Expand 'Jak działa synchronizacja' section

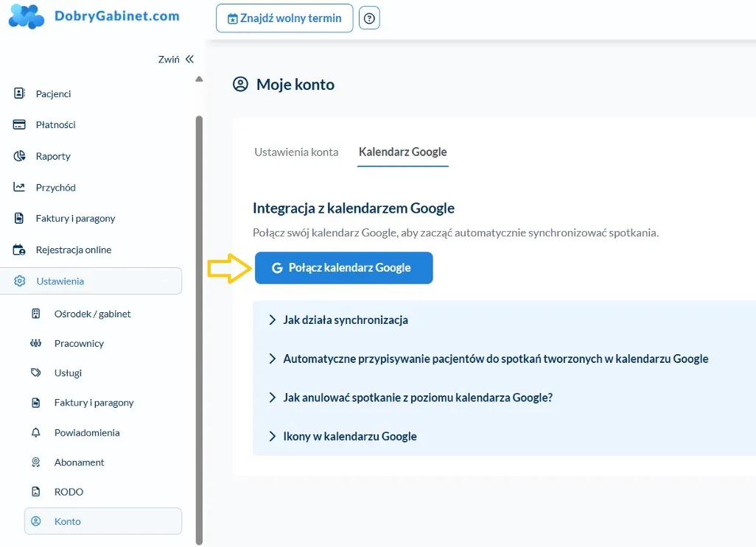tap(345, 320)
